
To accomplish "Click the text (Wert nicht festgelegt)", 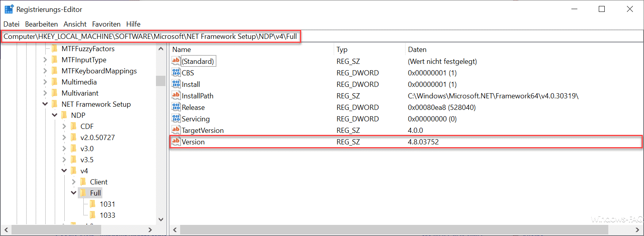I will 442,61.
